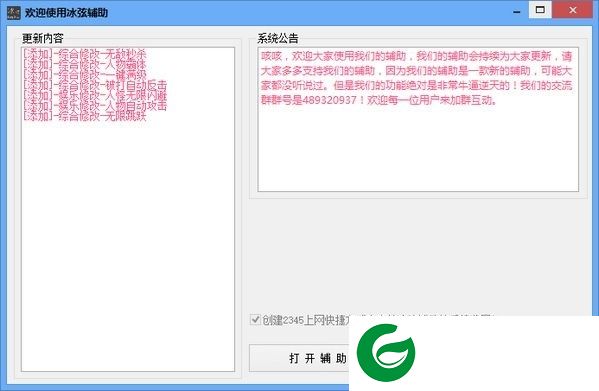Select the 综合修改-人物缩体 update entry

84,64
